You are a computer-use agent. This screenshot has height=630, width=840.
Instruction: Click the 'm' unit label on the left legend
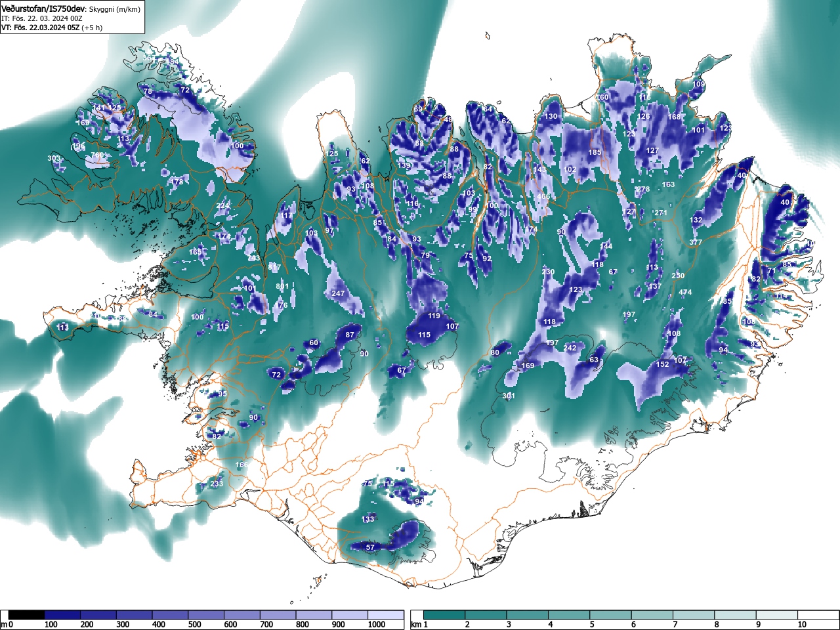point(4,625)
